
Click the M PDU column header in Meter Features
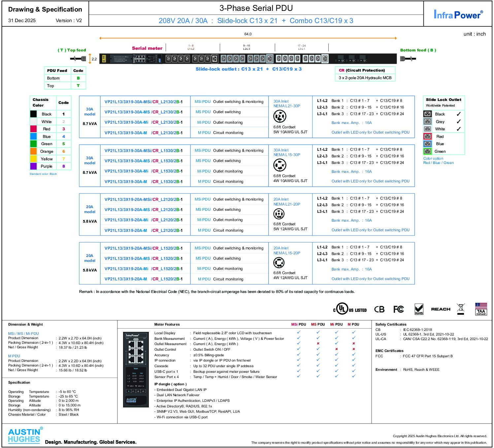353,324
